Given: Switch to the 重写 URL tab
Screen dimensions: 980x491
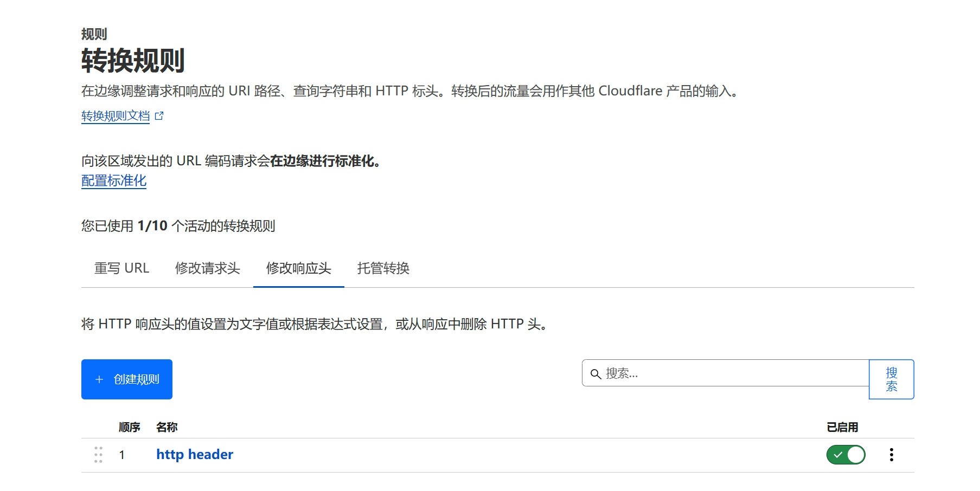Looking at the screenshot, I should click(121, 268).
